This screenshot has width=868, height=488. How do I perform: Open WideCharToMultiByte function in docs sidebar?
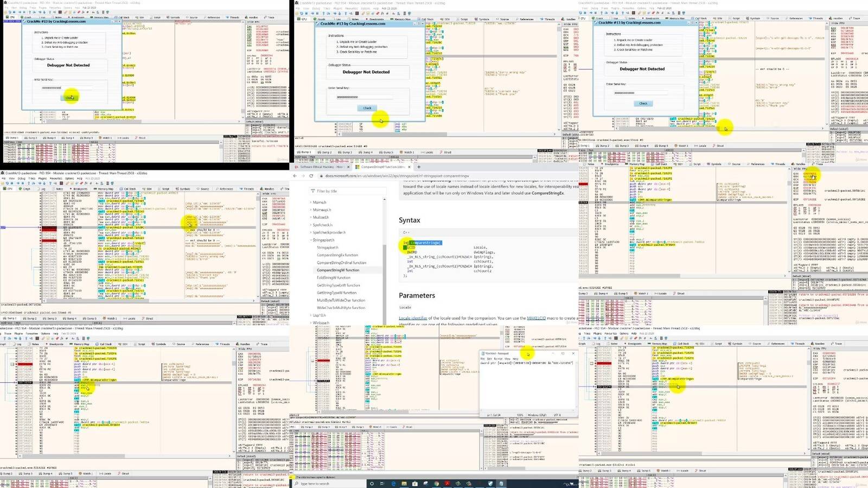[341, 308]
